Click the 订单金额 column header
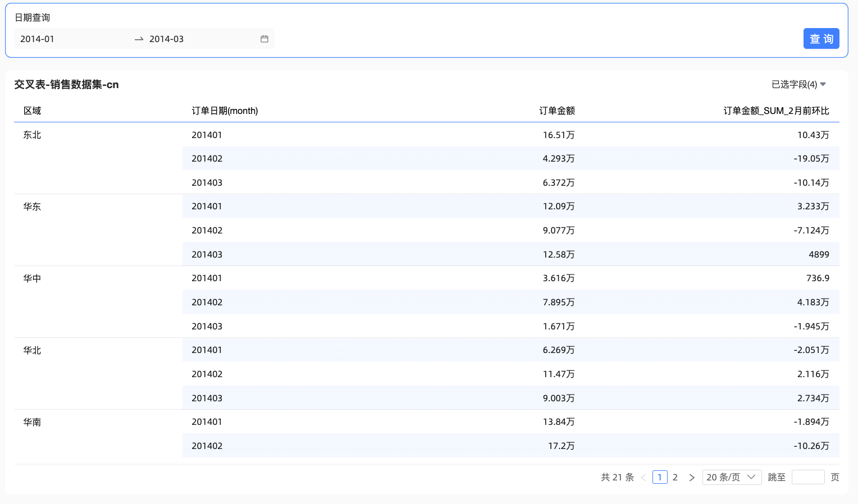This screenshot has width=858, height=504. (x=557, y=111)
